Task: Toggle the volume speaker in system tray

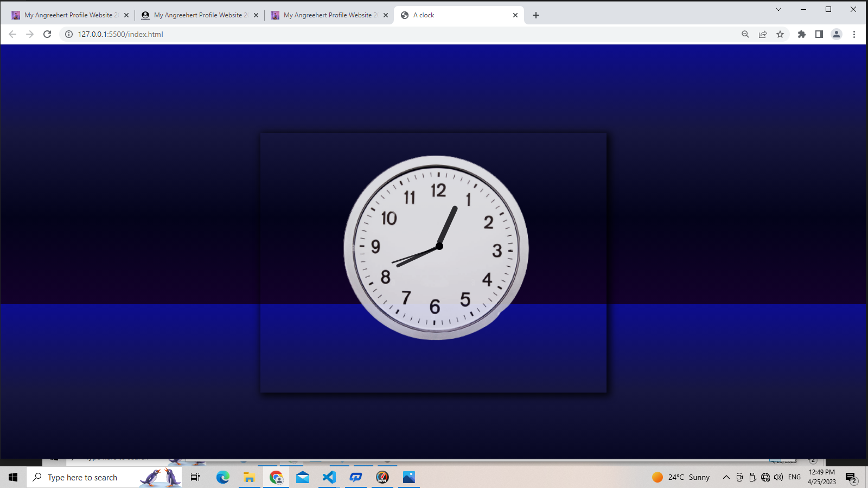Action: (778, 477)
